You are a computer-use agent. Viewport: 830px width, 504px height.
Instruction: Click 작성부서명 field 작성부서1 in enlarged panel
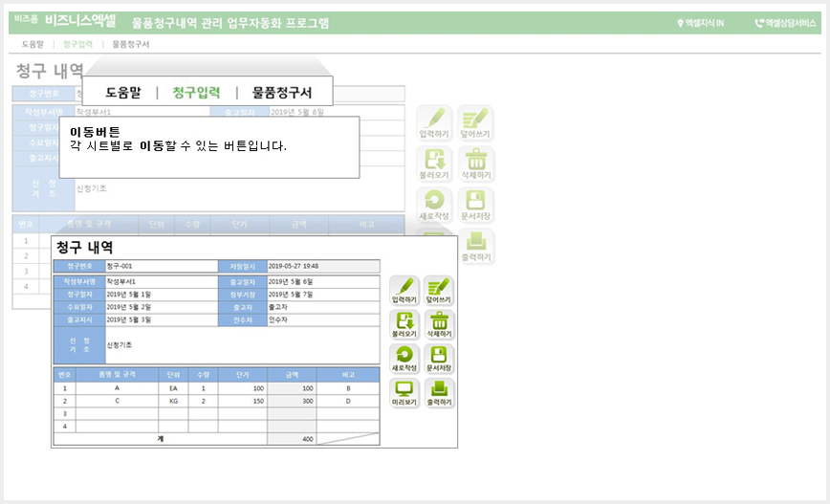click(162, 281)
